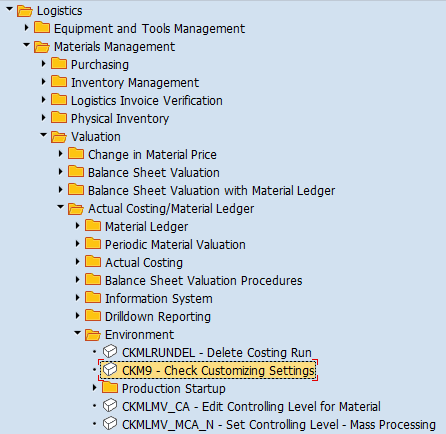Expand the Physical Inventory node arrow

(x=44, y=117)
